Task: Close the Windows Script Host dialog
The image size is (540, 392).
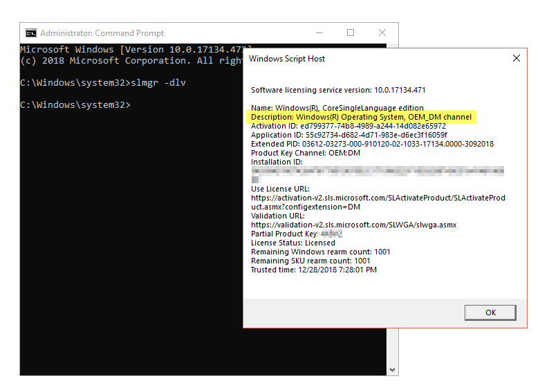Action: pyautogui.click(x=516, y=58)
